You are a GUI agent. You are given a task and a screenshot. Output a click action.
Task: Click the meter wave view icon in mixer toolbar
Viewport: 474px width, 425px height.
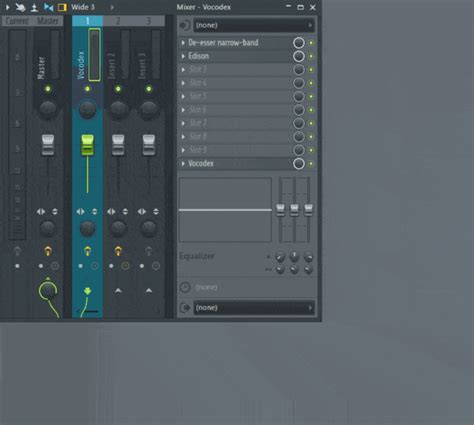34,7
